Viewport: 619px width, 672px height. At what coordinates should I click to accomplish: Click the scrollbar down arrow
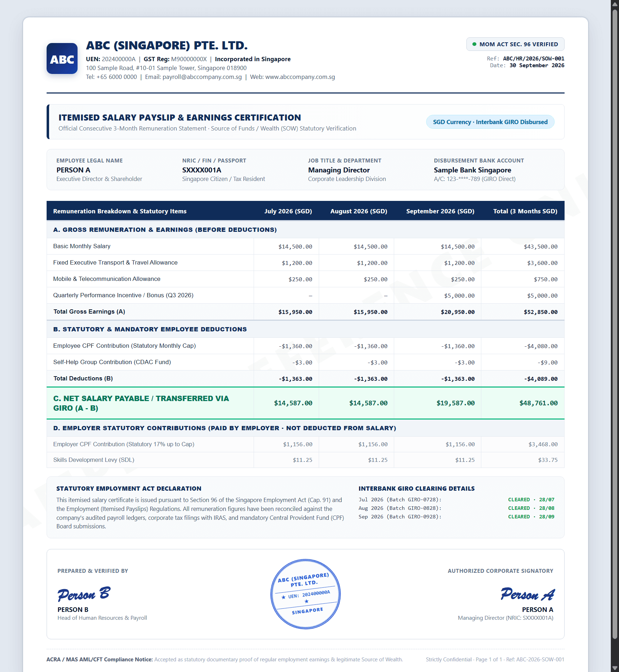click(615, 668)
